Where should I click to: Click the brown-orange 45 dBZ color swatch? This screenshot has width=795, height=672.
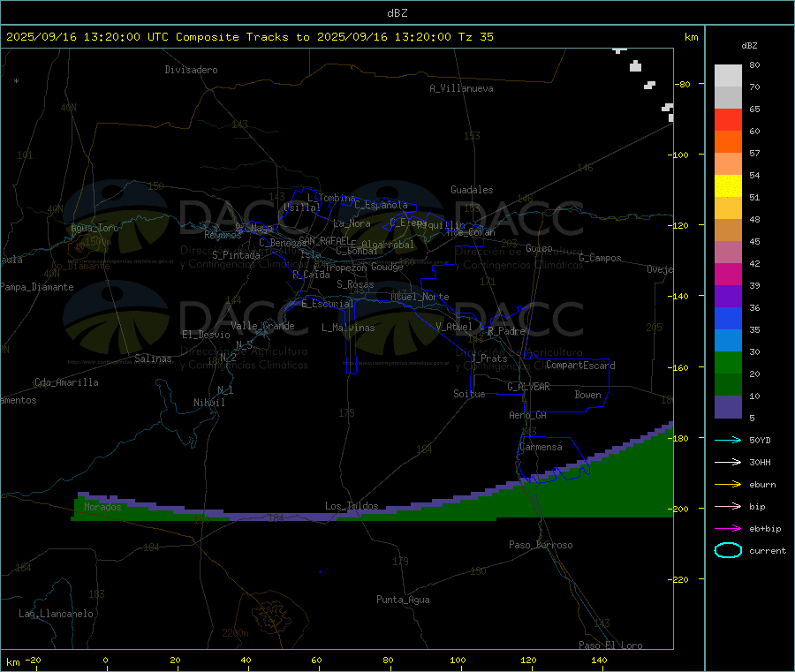[728, 230]
